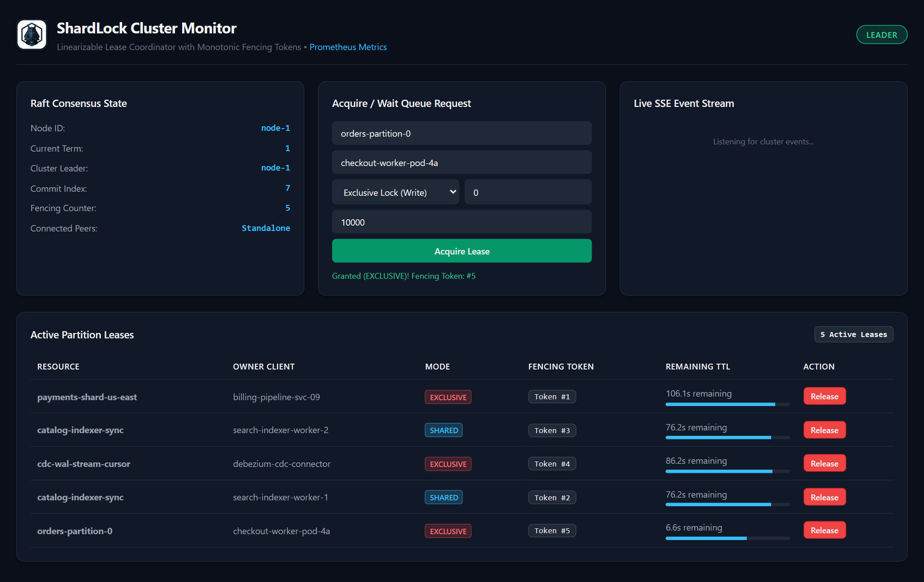This screenshot has height=582, width=924.
Task: Focus the TTL field showing 10000
Action: 462,222
